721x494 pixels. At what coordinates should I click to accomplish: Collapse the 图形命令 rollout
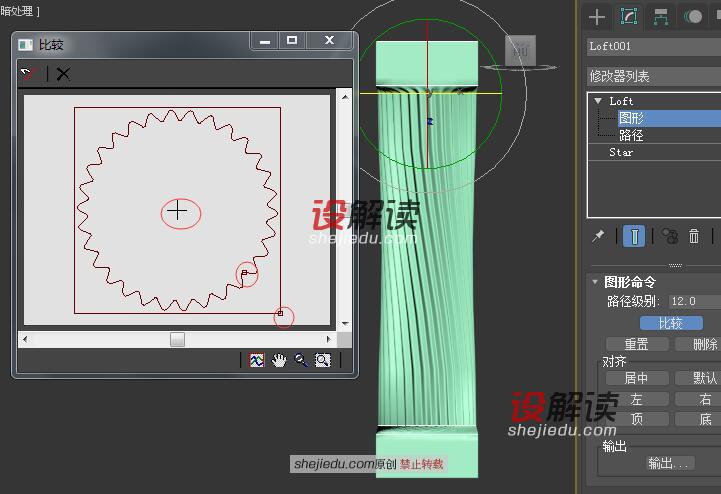click(596, 282)
